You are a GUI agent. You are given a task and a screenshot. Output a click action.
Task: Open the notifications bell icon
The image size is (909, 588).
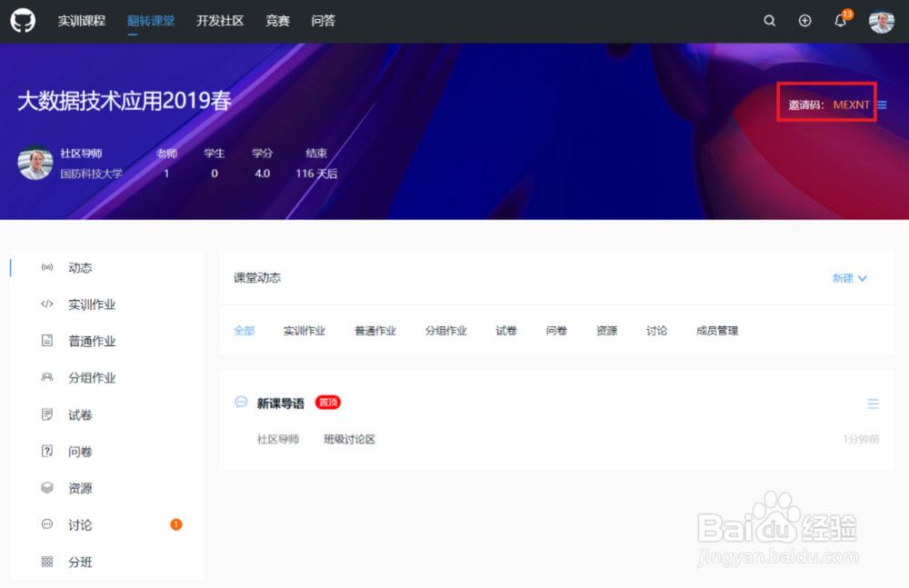coord(840,21)
